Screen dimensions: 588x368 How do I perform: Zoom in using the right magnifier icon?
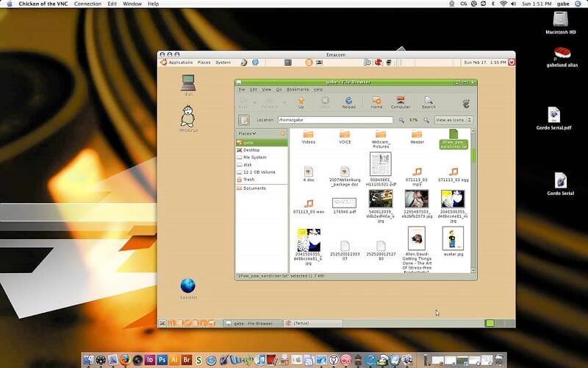tap(426, 120)
